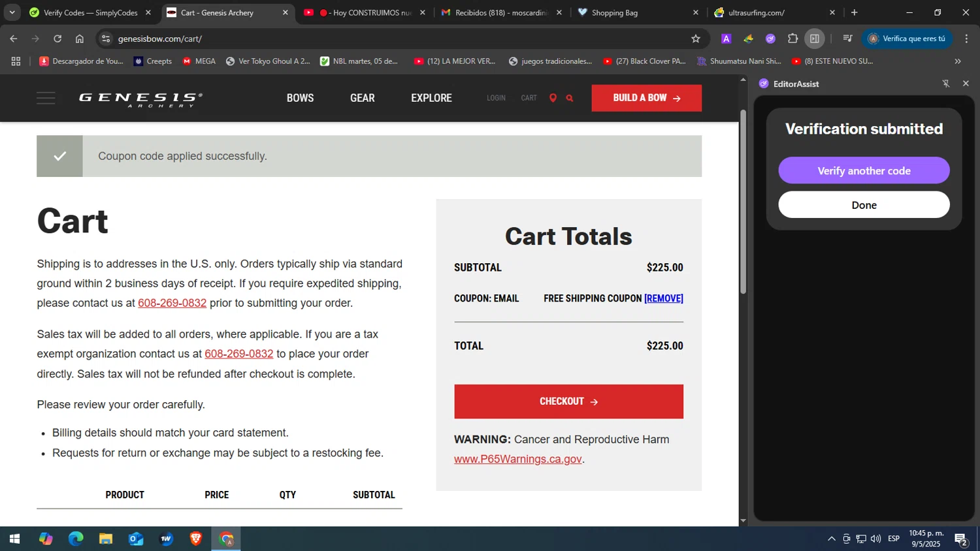Open the site search magnifier icon

(x=570, y=98)
